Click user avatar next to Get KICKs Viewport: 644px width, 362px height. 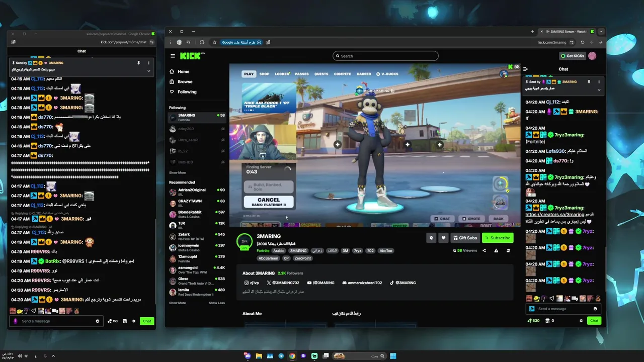point(592,56)
